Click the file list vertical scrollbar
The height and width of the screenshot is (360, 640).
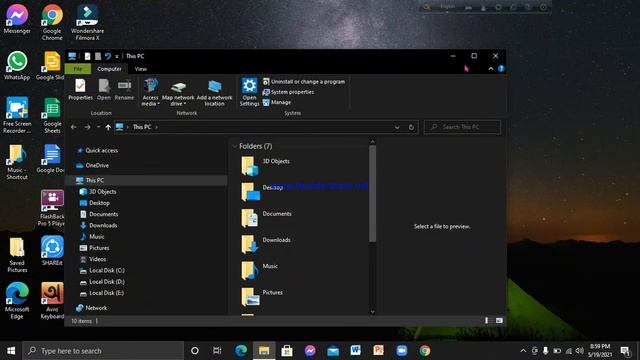[x=372, y=194]
